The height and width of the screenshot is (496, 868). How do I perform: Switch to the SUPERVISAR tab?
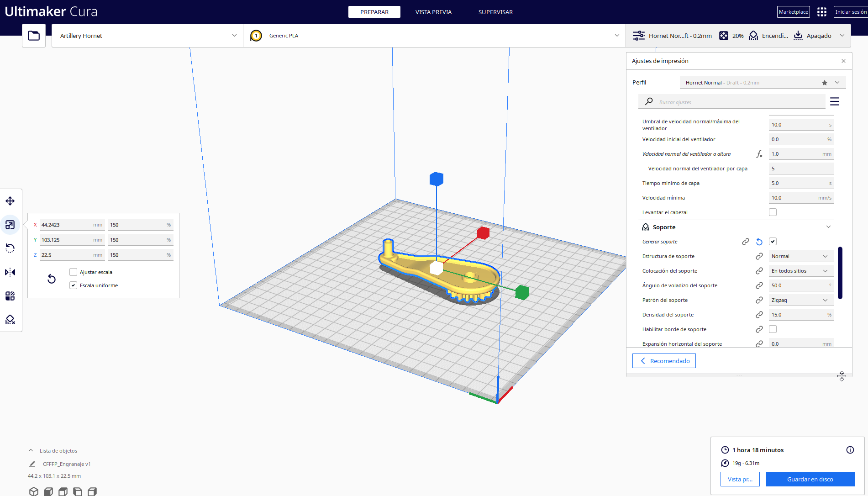click(x=495, y=12)
